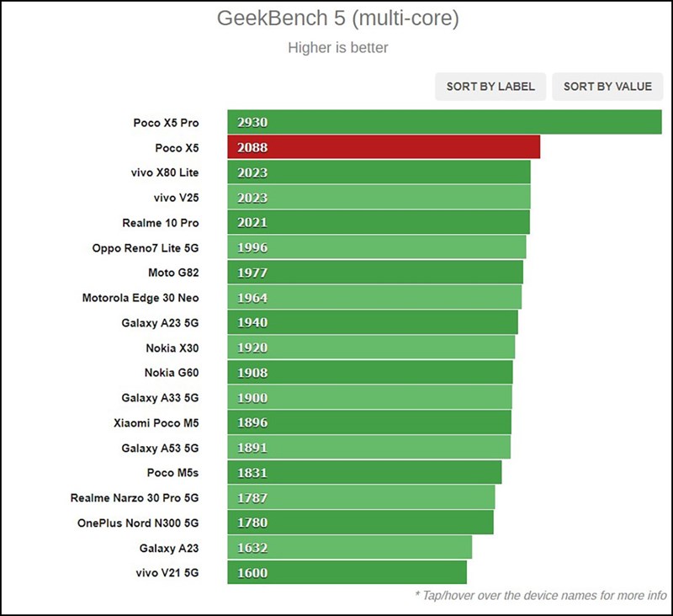Screen dimensions: 673x616
Task: Tap the Realme Narzo 30 Pro 5G label
Action: 135,498
